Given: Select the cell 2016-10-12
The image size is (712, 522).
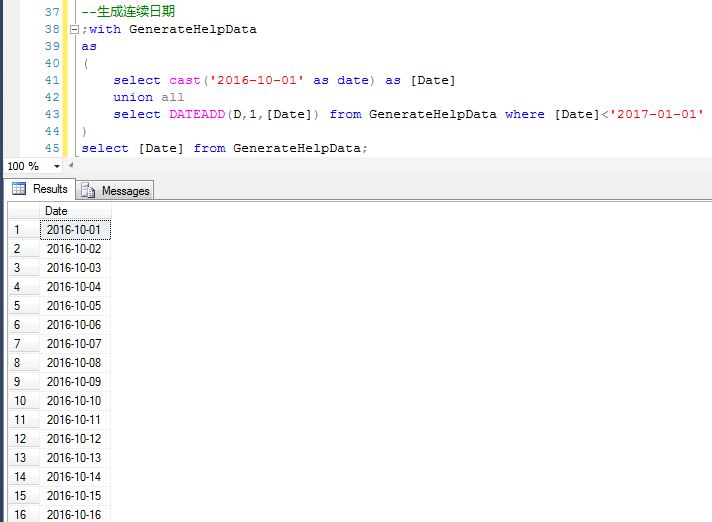Looking at the screenshot, I should 75,439.
